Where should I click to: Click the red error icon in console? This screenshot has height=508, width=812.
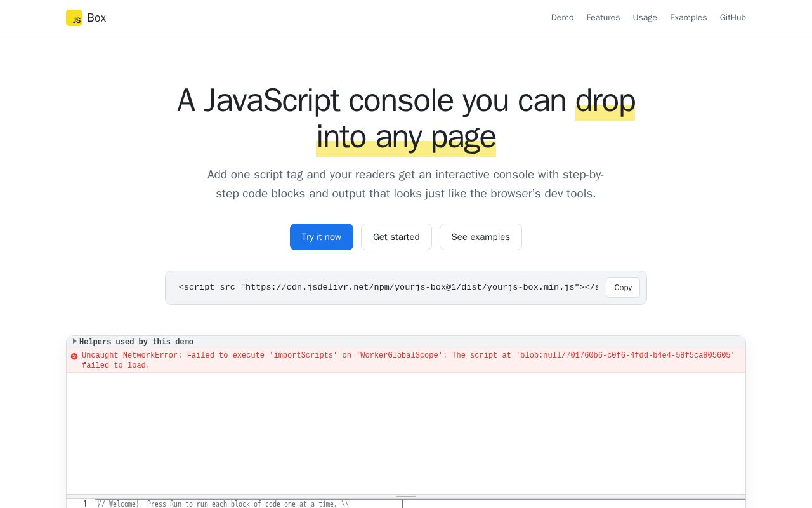74,356
